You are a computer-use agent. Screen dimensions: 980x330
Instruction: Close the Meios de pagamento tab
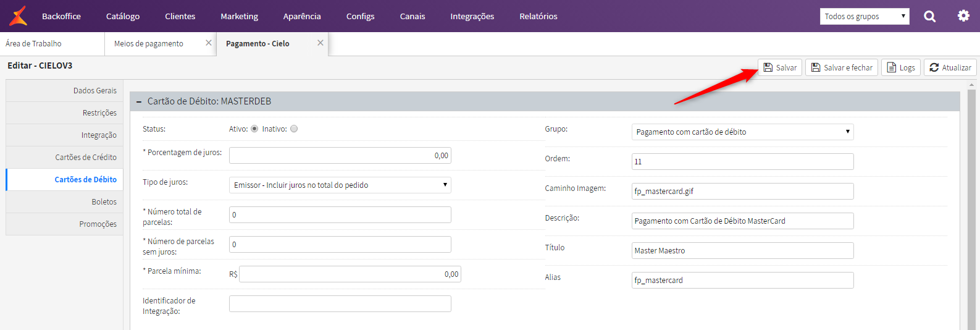tap(209, 43)
